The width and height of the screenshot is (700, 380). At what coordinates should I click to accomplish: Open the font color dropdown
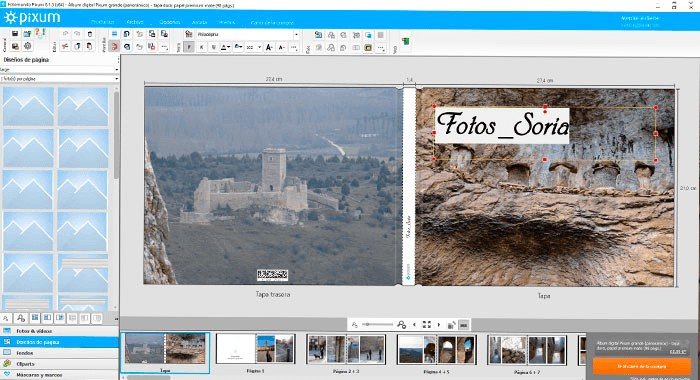[x=225, y=47]
